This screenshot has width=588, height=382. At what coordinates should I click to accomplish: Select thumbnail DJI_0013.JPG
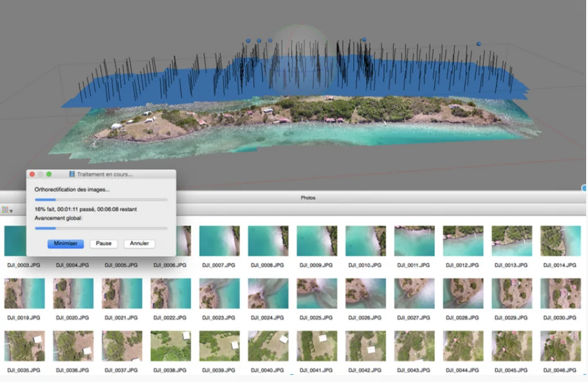point(512,241)
